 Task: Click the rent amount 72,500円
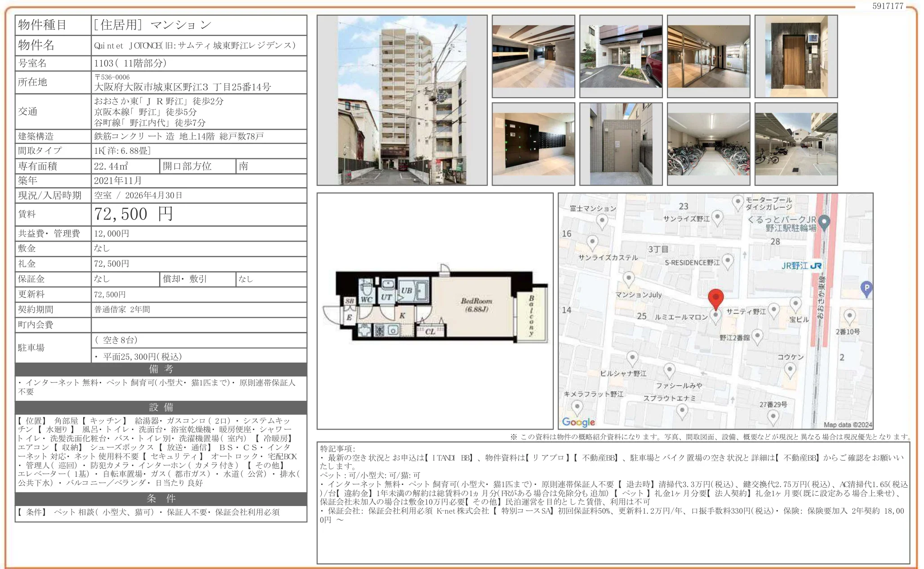[x=133, y=214]
